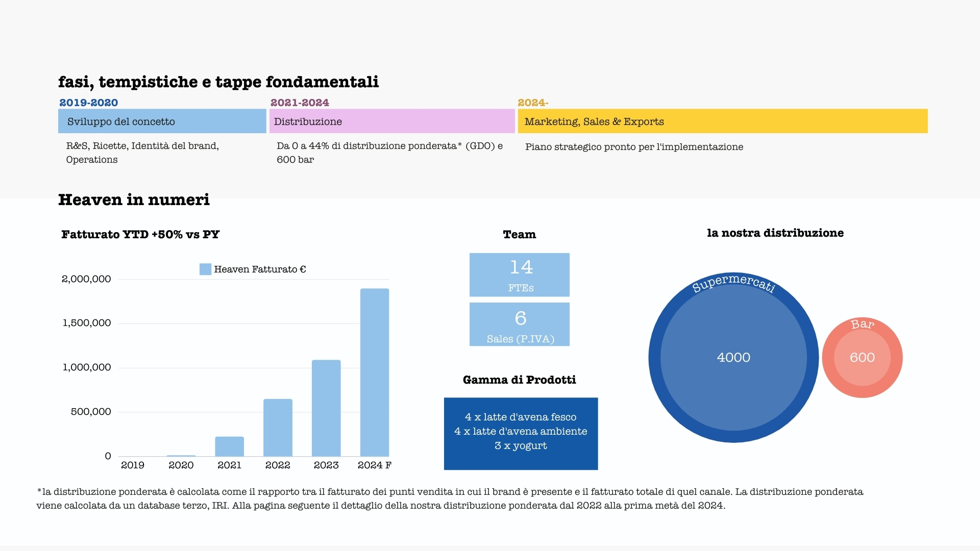Click the 2,000,000 axis label
This screenshot has width=980, height=551.
pos(86,279)
